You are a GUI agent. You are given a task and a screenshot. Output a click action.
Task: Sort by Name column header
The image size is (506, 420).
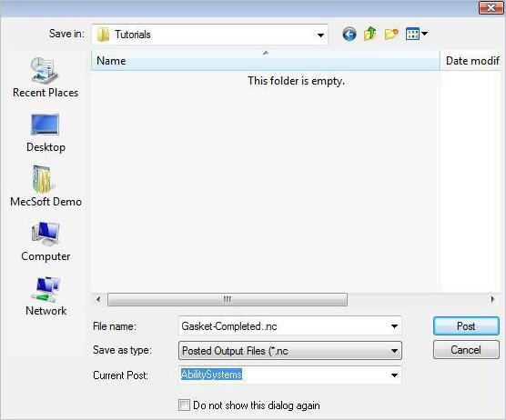(x=265, y=60)
